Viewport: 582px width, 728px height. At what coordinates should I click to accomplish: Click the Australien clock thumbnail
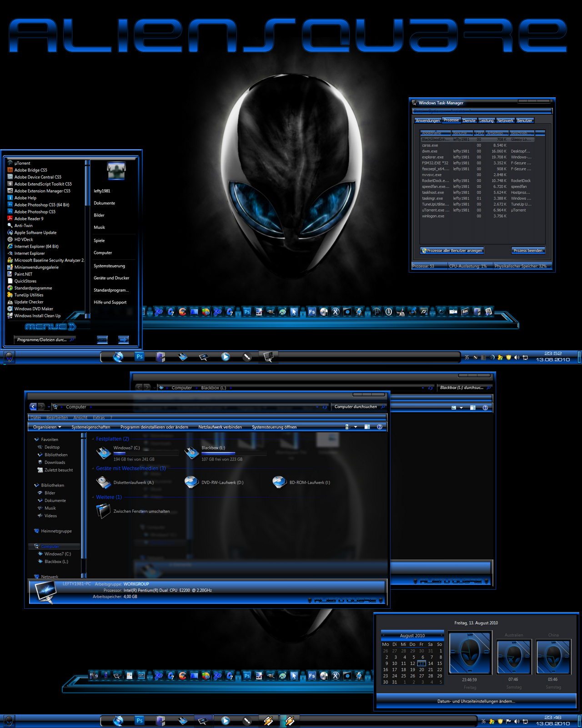coord(514,657)
